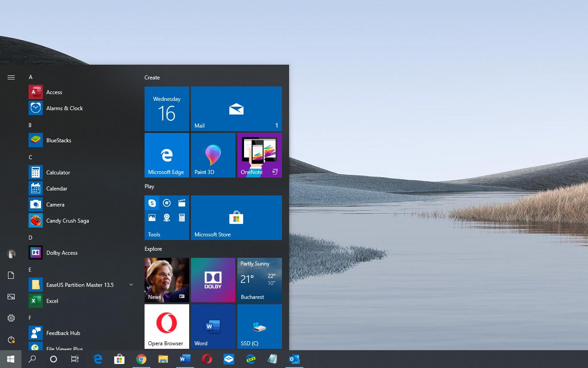Close Start via the taskbar Windows button
Image resolution: width=588 pixels, height=368 pixels.
pos(11,359)
